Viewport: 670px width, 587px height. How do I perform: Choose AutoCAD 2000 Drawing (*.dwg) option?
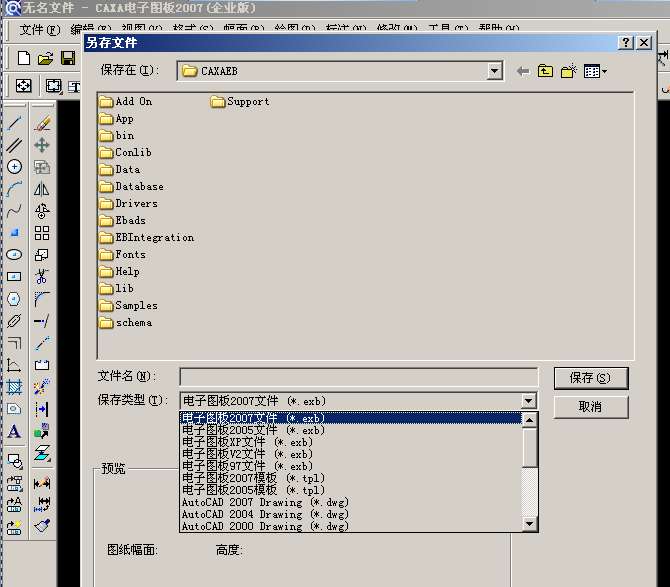(350, 526)
